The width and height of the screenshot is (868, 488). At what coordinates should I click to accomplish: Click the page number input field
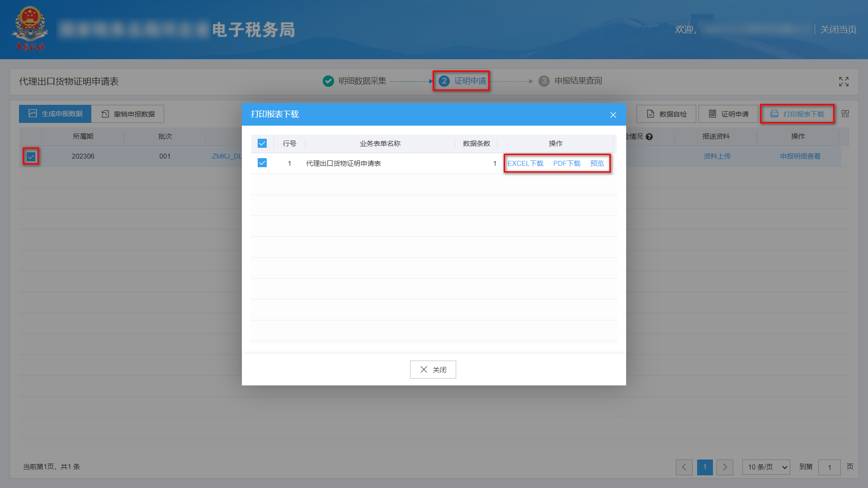click(830, 467)
